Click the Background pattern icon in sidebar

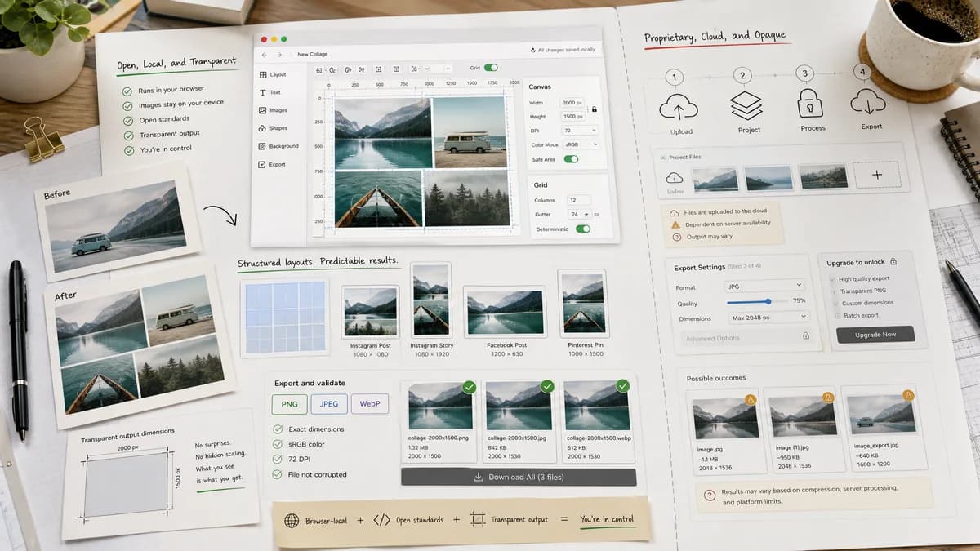point(262,146)
